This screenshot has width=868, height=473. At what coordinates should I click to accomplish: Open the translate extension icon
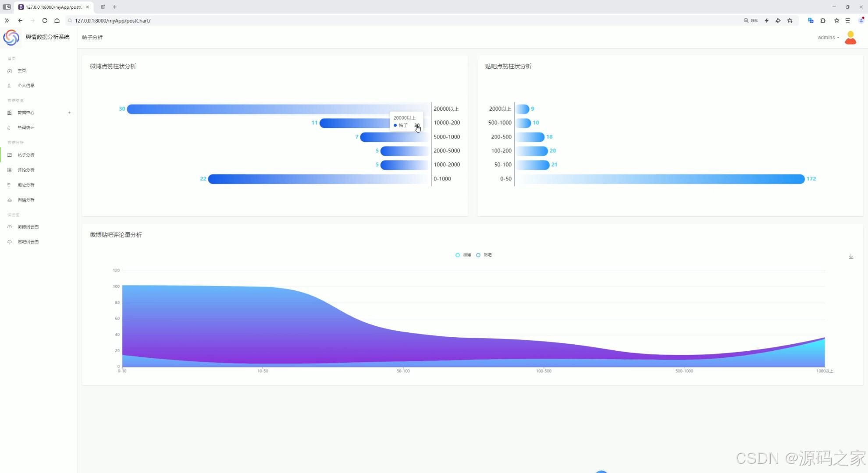pyautogui.click(x=811, y=21)
